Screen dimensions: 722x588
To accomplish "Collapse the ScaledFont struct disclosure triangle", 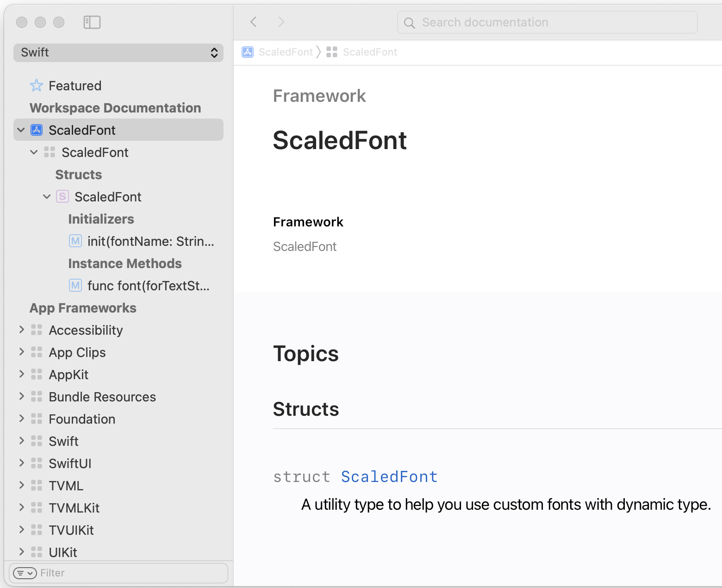I will (x=46, y=196).
